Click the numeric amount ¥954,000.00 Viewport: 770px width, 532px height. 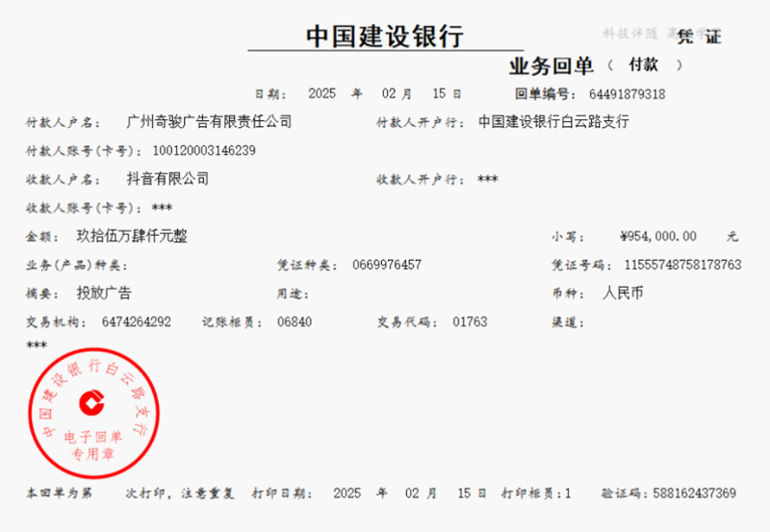(x=658, y=237)
